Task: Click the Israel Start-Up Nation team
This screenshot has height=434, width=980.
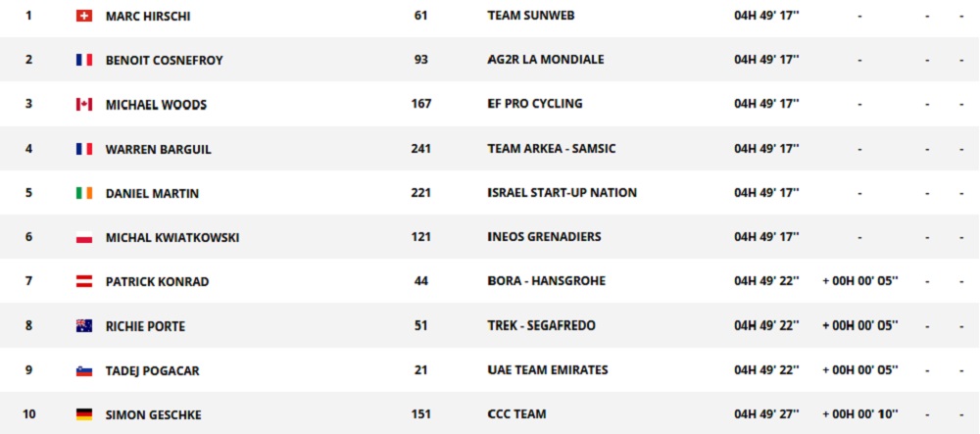Action: [562, 193]
